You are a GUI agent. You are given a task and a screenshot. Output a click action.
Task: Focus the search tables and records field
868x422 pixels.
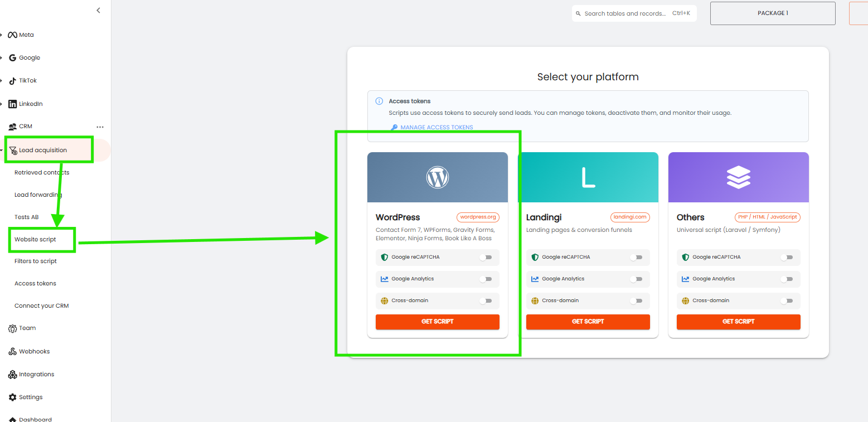(624, 13)
